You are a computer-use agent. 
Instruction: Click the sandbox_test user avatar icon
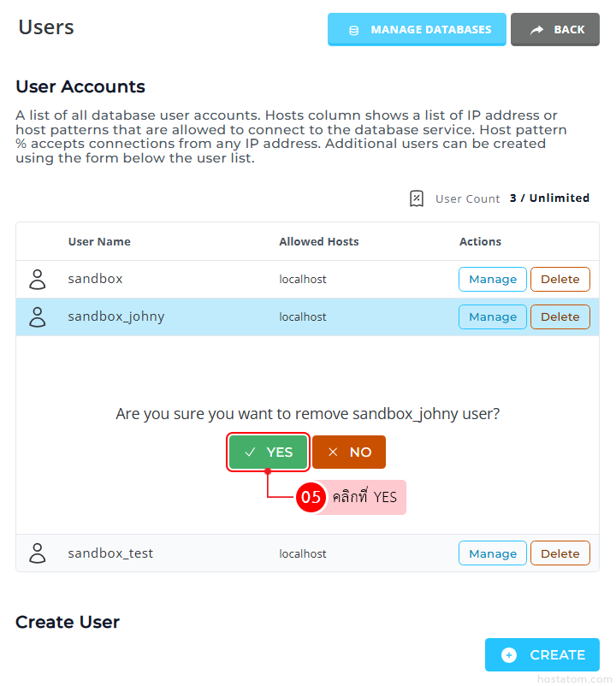(37, 553)
